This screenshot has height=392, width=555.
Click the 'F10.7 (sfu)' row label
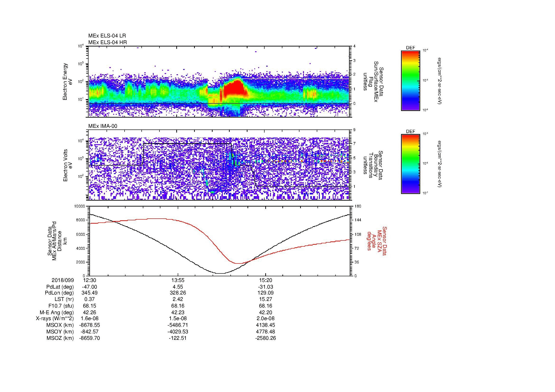61,306
